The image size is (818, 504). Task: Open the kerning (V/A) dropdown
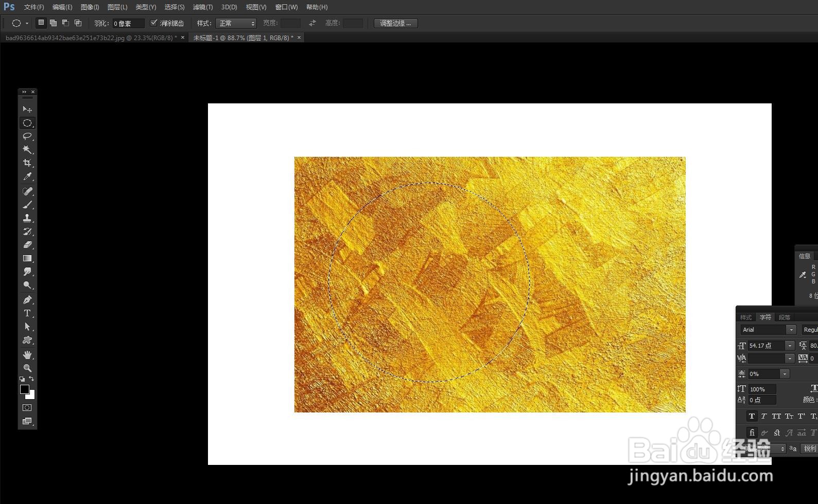[790, 358]
